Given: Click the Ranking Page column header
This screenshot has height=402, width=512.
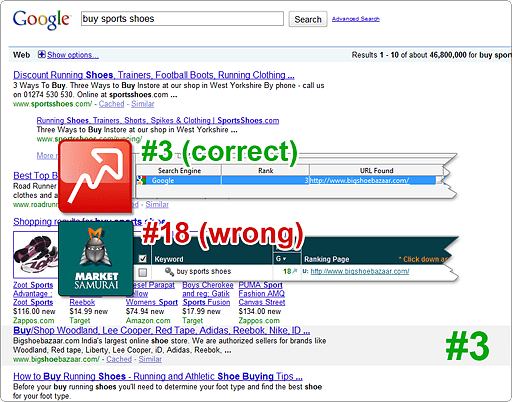Looking at the screenshot, I should point(326,259).
